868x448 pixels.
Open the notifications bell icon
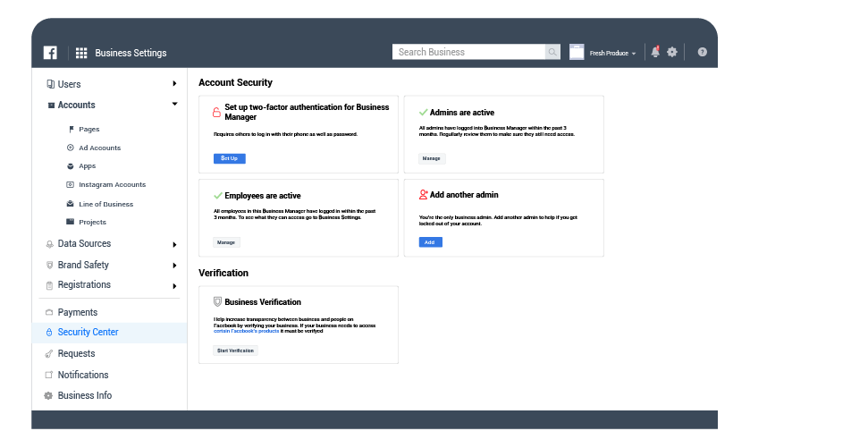(655, 52)
